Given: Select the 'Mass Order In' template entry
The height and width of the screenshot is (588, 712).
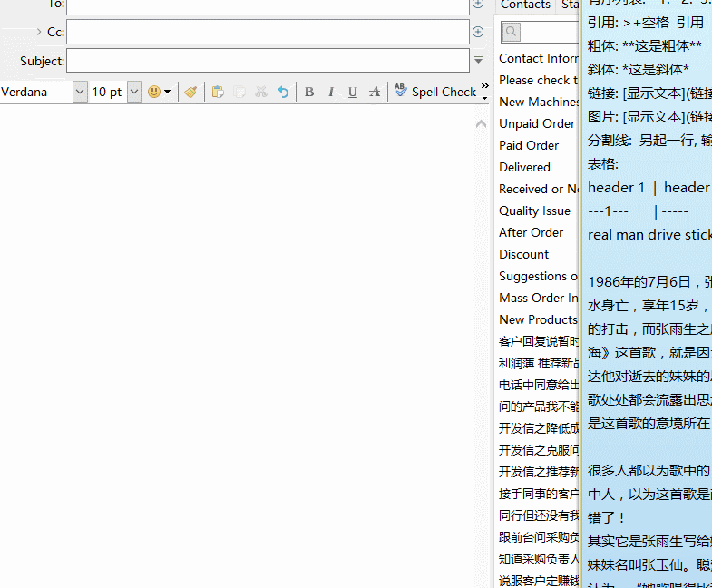Looking at the screenshot, I should point(539,299).
